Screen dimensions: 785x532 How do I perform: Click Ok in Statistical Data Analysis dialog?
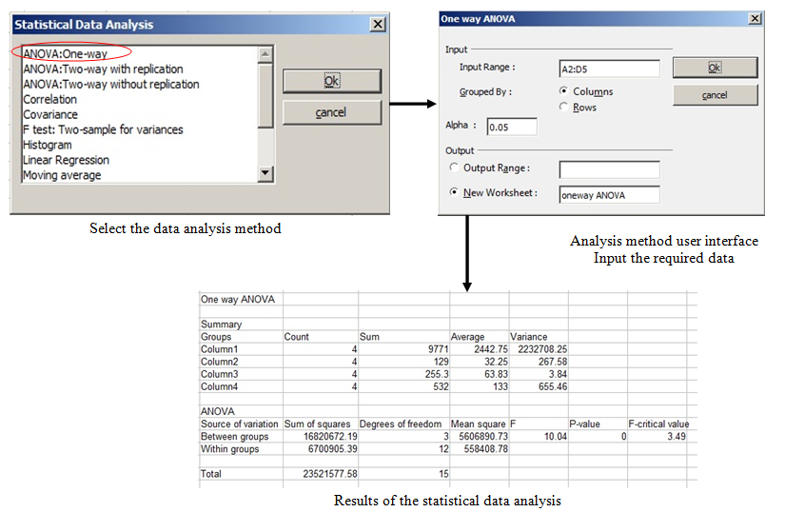(x=331, y=82)
